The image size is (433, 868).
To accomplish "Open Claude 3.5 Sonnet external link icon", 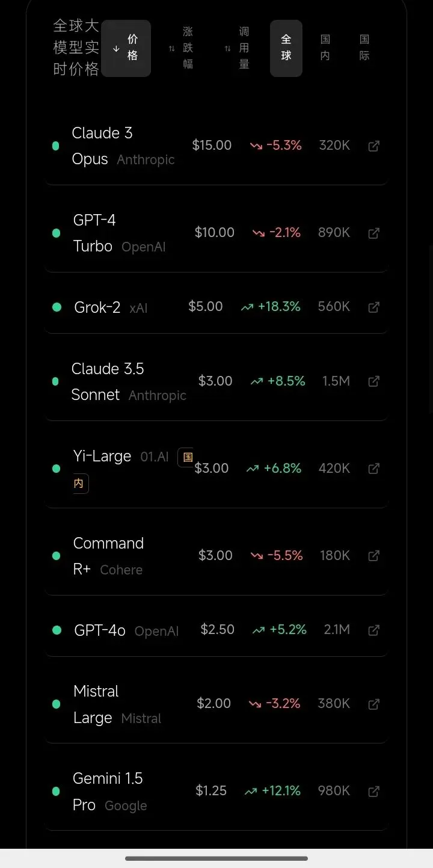I will [373, 381].
